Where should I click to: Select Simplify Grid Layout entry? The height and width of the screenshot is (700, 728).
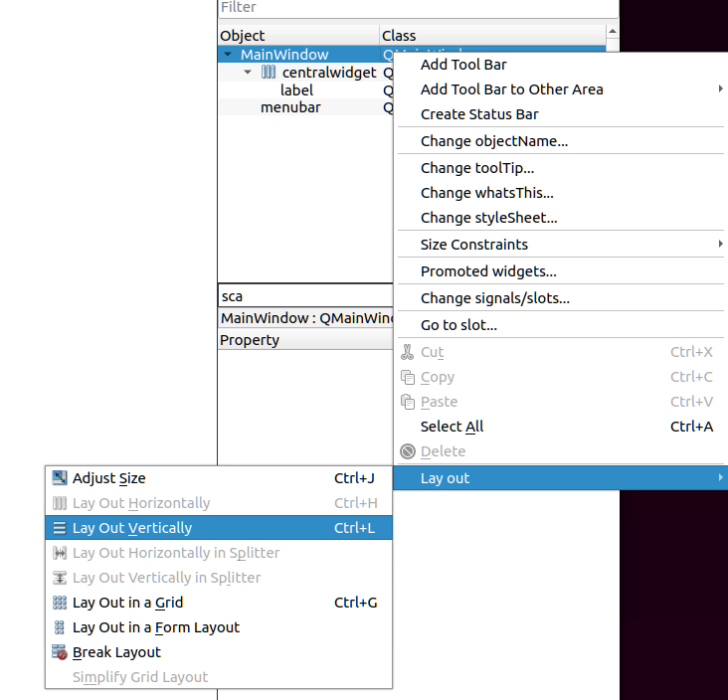pyautogui.click(x=219, y=677)
